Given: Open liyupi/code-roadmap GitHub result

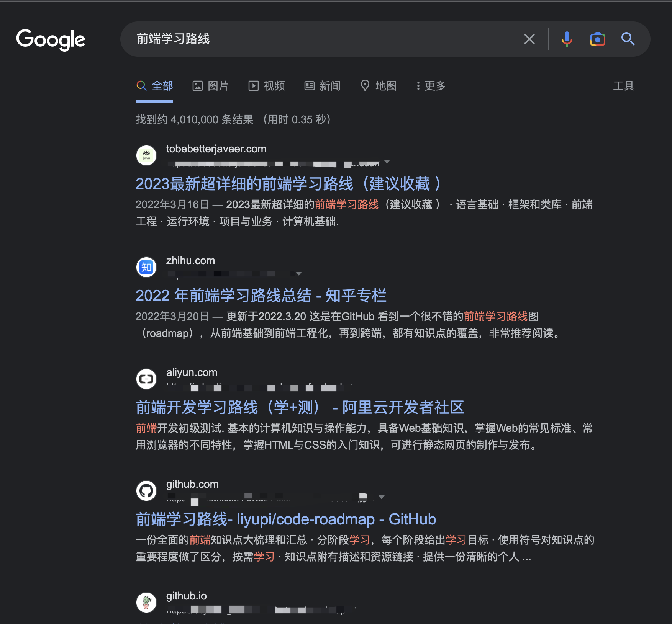Looking at the screenshot, I should click(286, 519).
